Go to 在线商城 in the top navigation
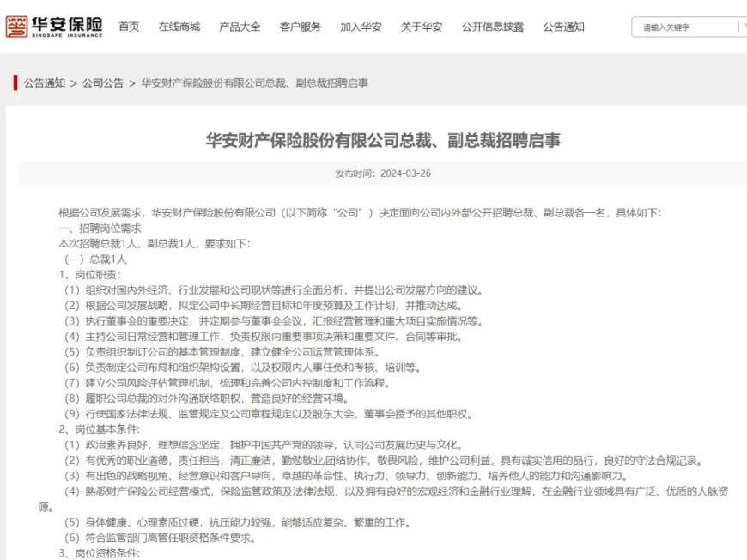Image resolution: width=747 pixels, height=560 pixels. [179, 27]
